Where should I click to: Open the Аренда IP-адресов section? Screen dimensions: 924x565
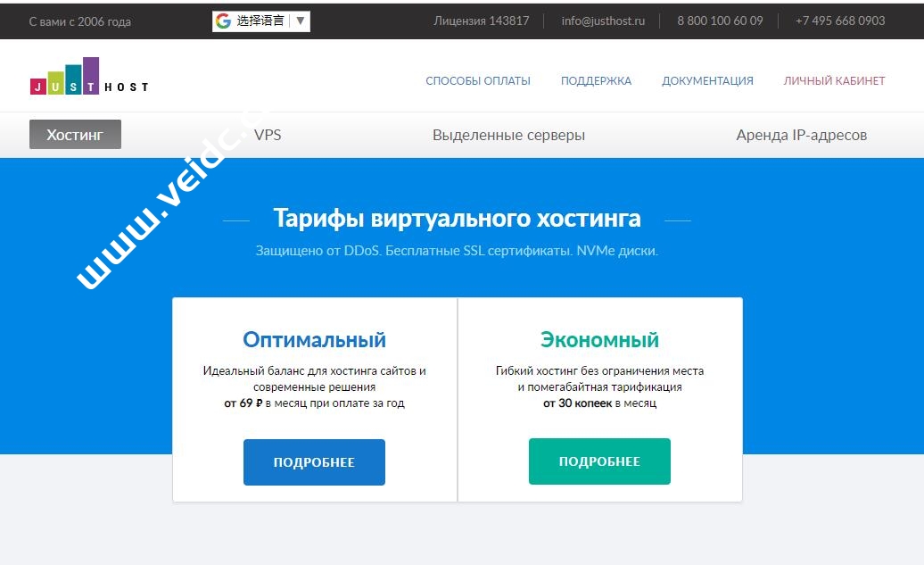click(801, 134)
